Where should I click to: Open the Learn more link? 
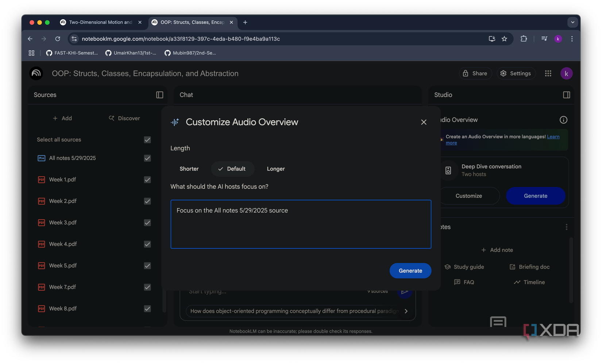(x=553, y=137)
